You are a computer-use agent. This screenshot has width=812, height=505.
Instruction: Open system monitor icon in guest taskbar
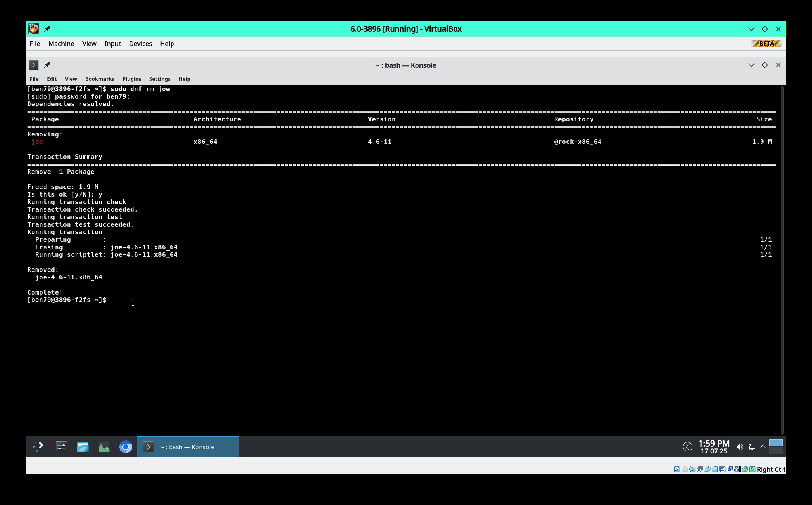pyautogui.click(x=104, y=447)
